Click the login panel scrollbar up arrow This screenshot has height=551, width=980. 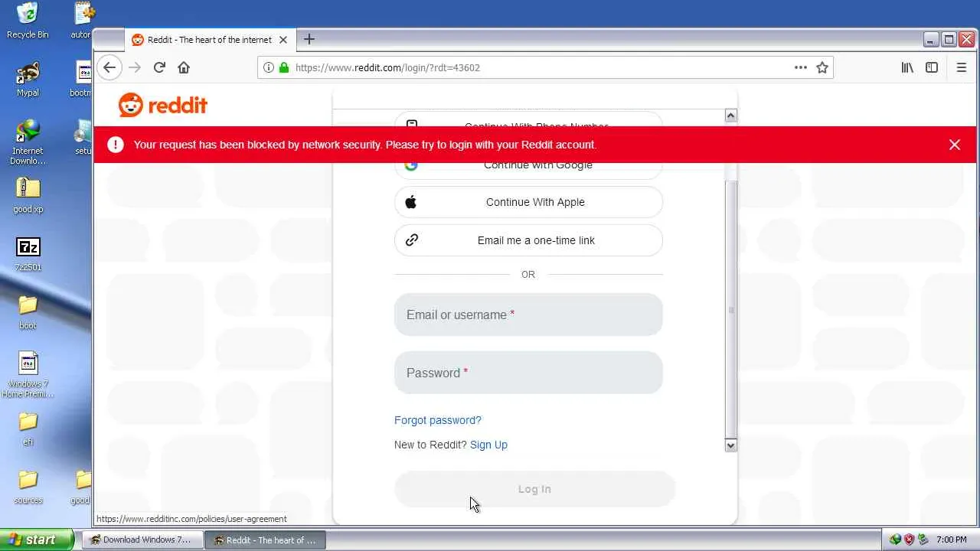730,116
